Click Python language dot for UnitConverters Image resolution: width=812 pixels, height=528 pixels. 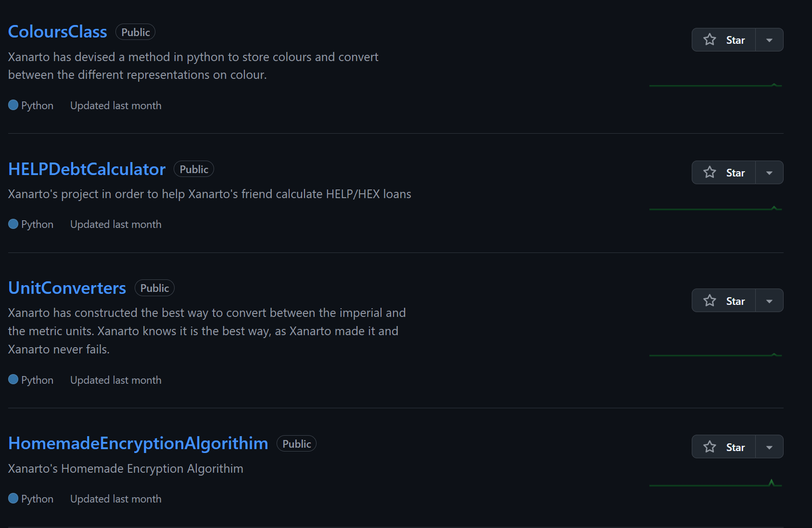(x=13, y=380)
